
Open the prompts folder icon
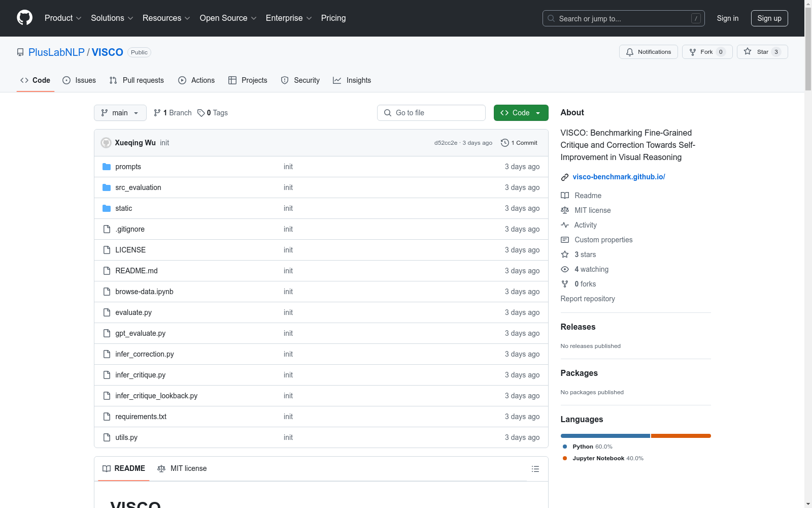tap(107, 167)
